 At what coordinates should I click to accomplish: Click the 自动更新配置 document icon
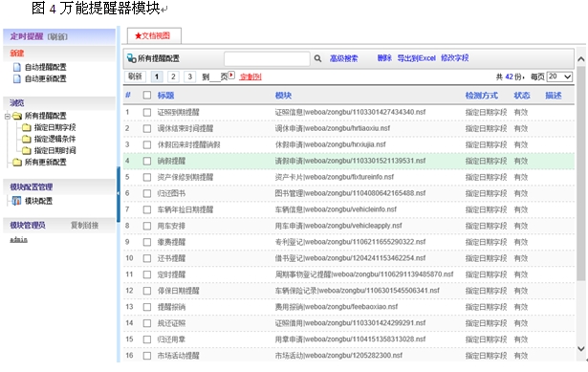tap(17, 78)
